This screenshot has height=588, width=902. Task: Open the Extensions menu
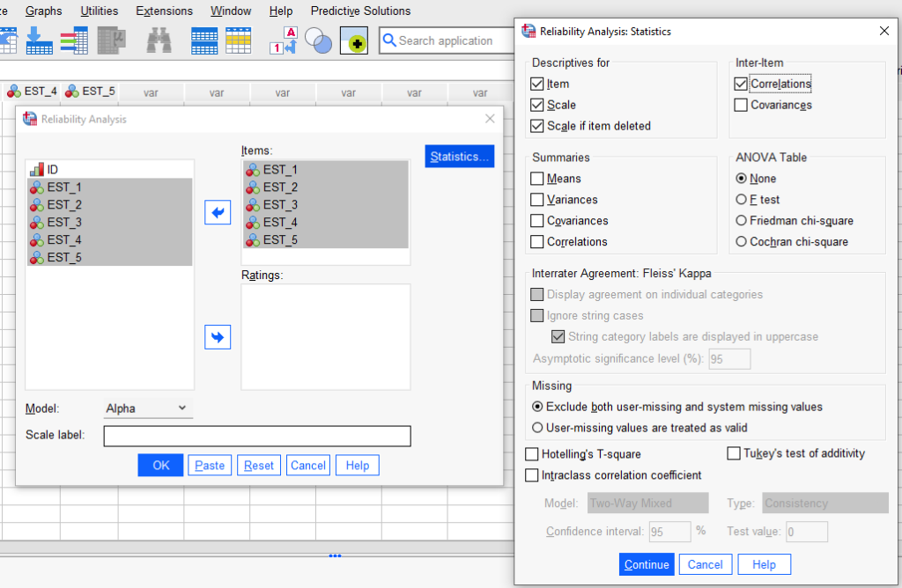point(164,11)
